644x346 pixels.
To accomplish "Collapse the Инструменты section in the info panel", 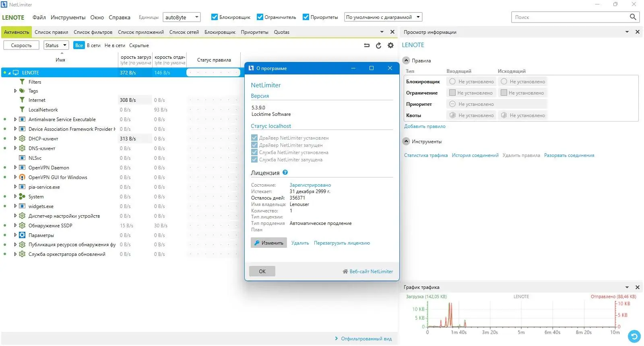I will [406, 141].
